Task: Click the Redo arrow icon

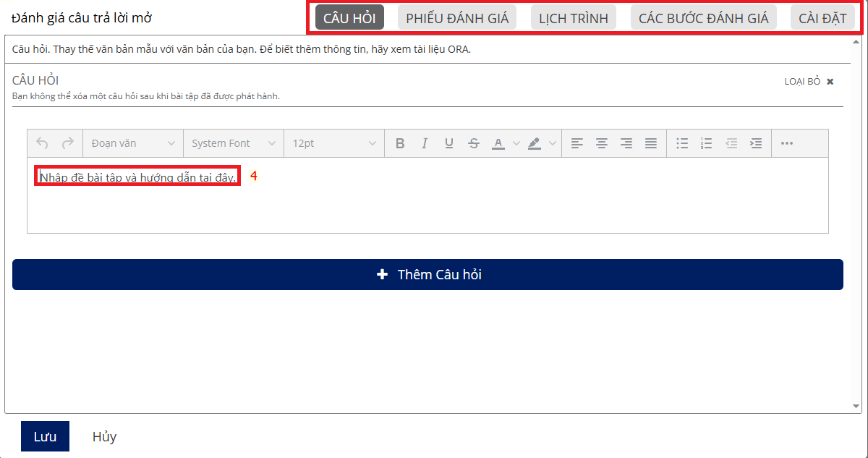Action: tap(67, 143)
